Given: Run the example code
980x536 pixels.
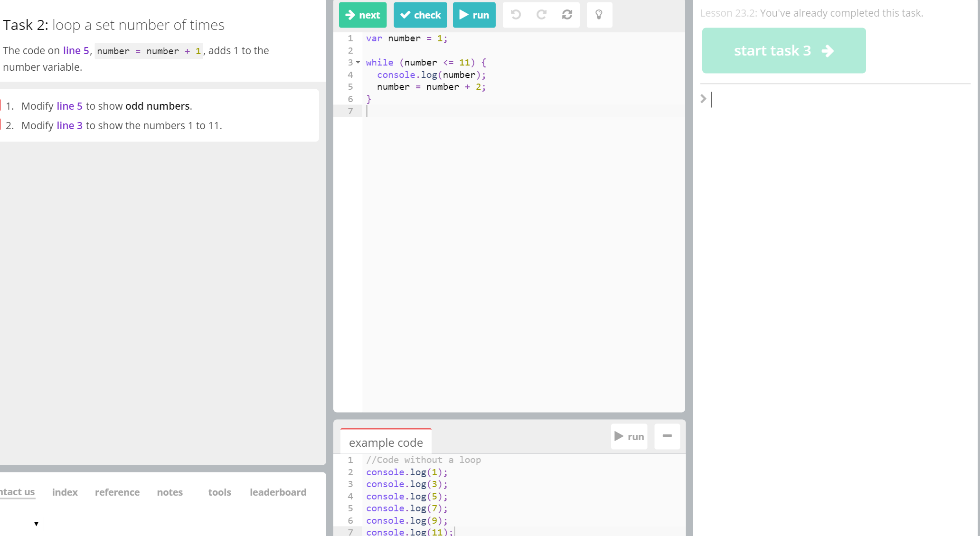Looking at the screenshot, I should point(629,436).
